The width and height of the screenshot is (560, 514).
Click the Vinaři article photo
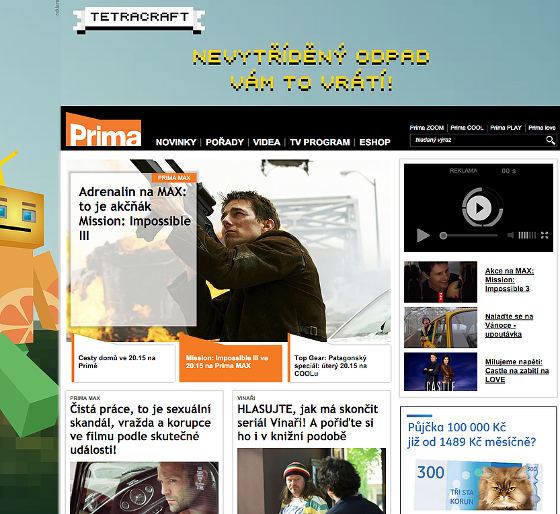[x=311, y=481]
